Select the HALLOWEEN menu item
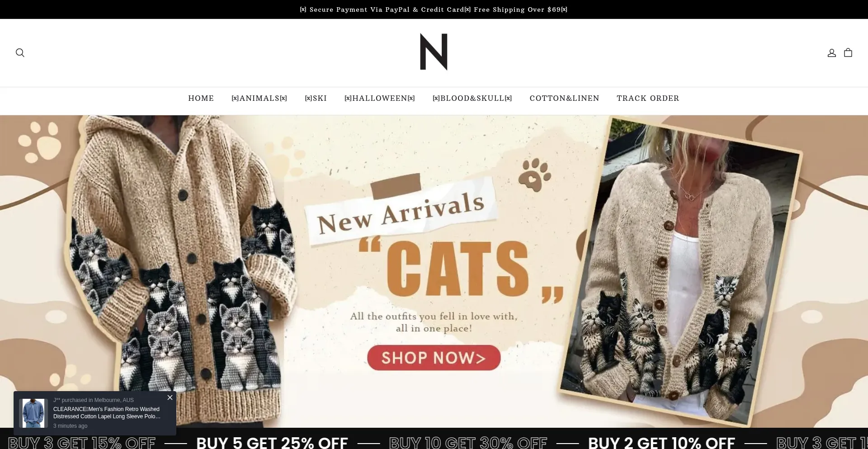This screenshot has width=868, height=449. [379, 98]
